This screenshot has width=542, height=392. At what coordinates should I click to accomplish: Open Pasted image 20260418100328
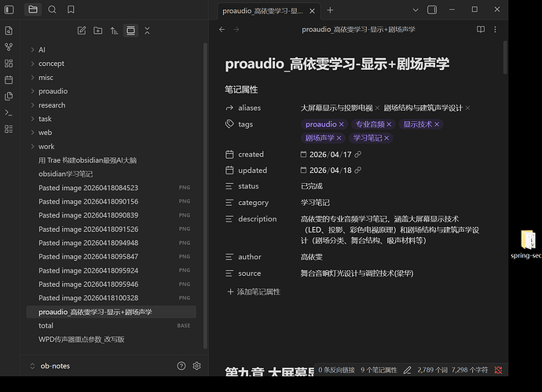tap(112, 298)
